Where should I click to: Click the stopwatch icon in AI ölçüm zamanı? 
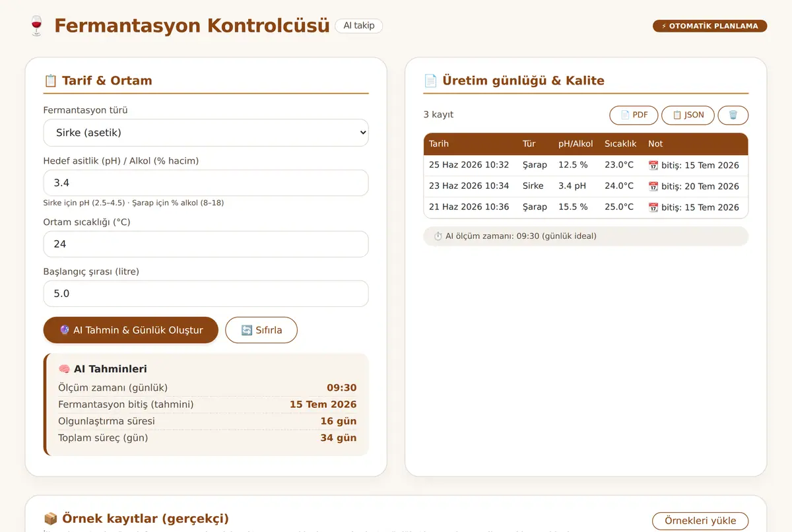(x=438, y=236)
